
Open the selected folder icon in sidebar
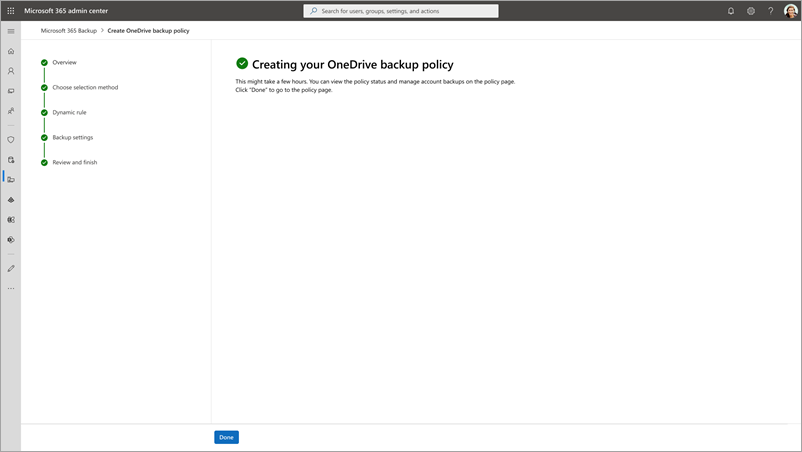11,179
